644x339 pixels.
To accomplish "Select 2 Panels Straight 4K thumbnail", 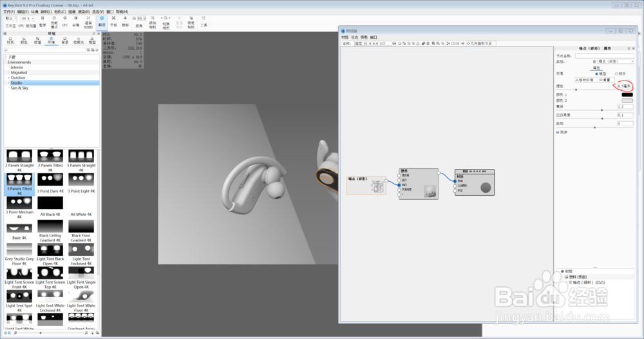I will click(19, 160).
